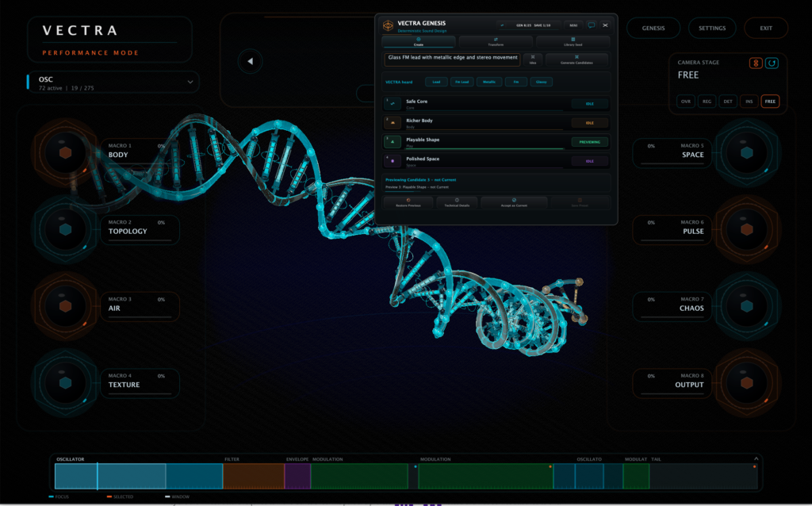Switch to the Library Seed tab

tap(573, 42)
